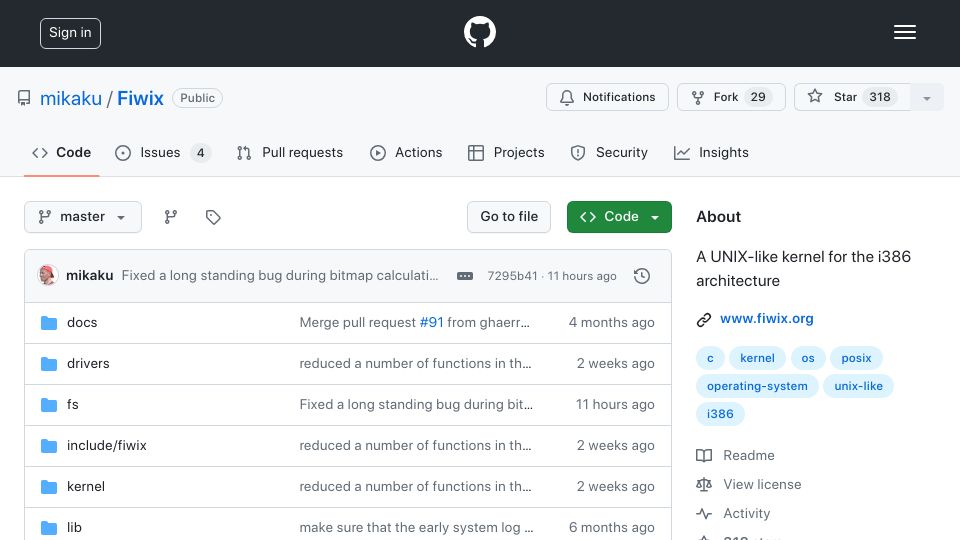The width and height of the screenshot is (960, 540).
Task: Click the Sign in button
Action: (70, 33)
